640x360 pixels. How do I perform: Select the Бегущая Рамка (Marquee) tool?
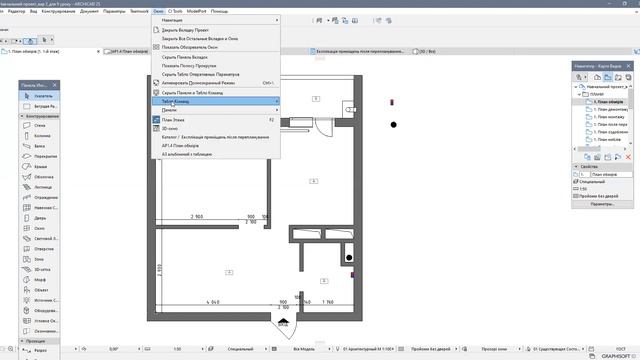pos(39,106)
